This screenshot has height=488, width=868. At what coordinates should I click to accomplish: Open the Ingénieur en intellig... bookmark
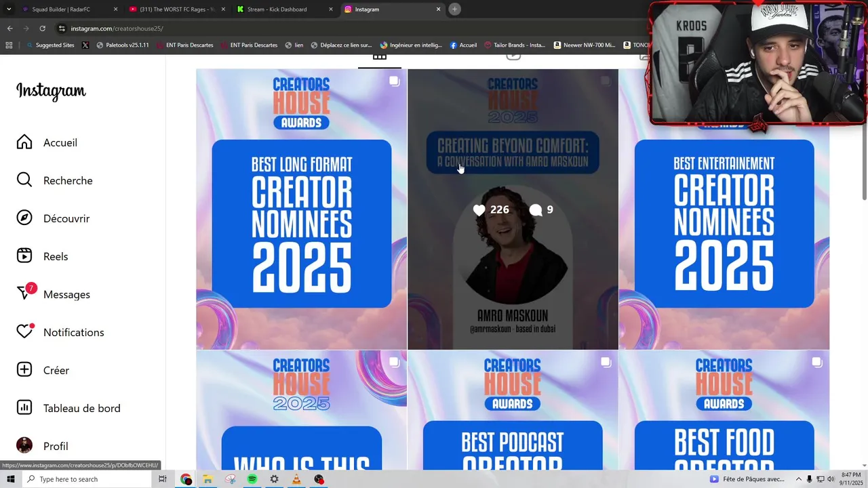(411, 45)
